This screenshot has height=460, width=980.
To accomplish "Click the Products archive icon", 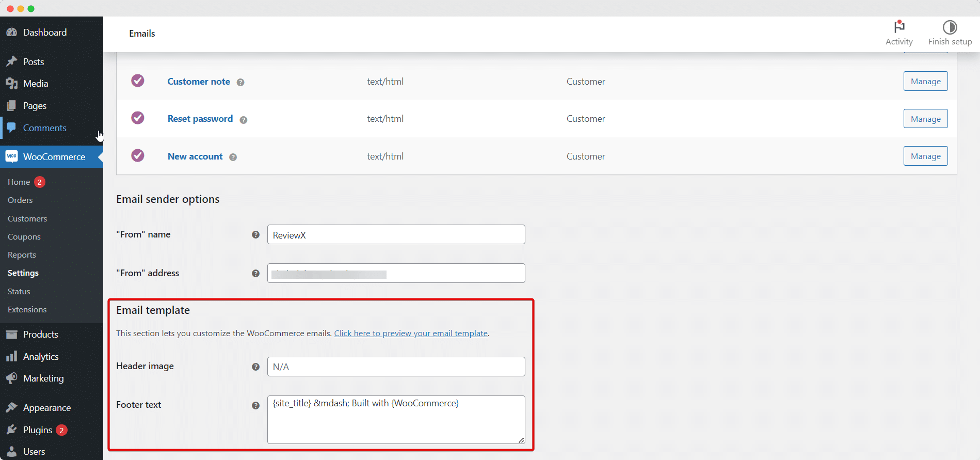I will (x=11, y=334).
